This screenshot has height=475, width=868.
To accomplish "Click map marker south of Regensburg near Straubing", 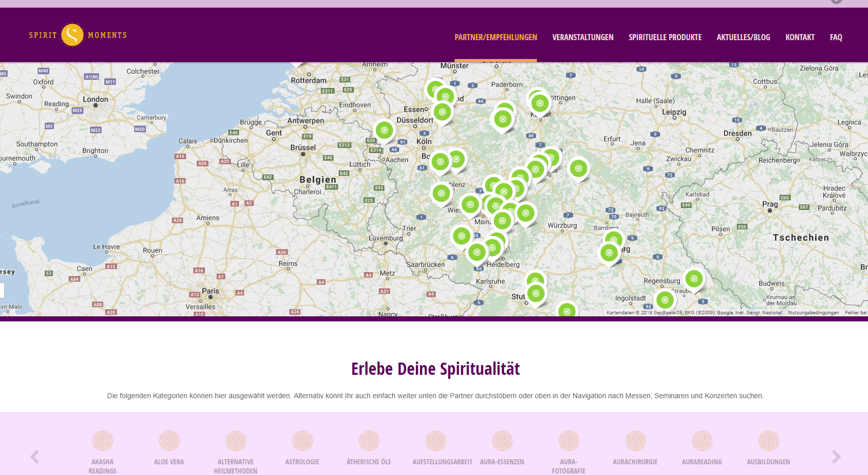I will click(x=665, y=300).
